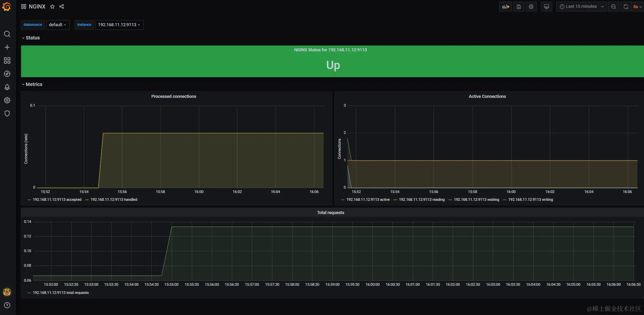Screen dimensions: 644x315
Task: Share the NGINX dashboard
Action: click(62, 6)
